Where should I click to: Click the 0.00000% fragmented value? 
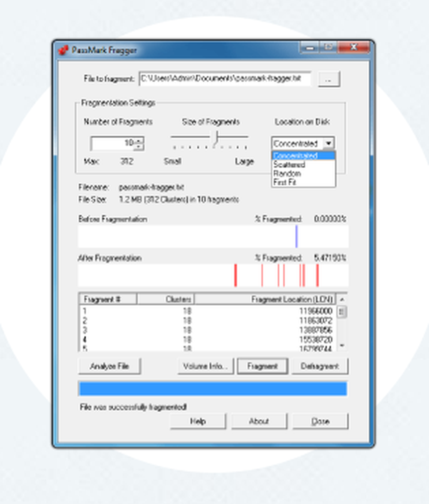[x=330, y=219]
